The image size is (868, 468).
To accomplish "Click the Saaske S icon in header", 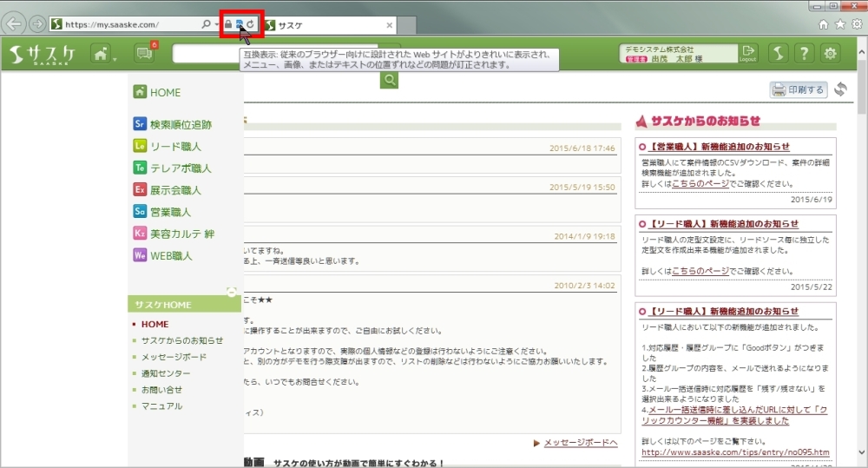I will point(779,54).
